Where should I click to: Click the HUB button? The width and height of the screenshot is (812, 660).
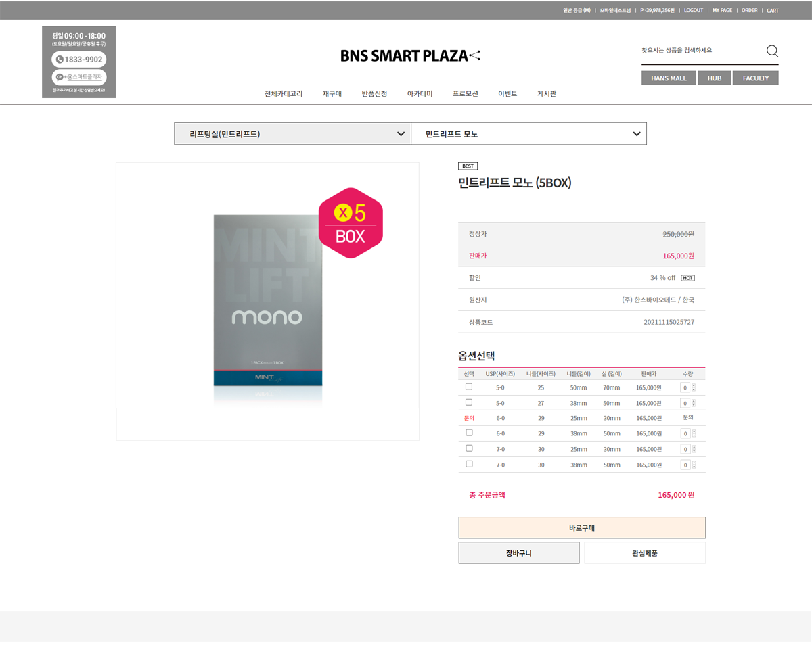click(715, 78)
